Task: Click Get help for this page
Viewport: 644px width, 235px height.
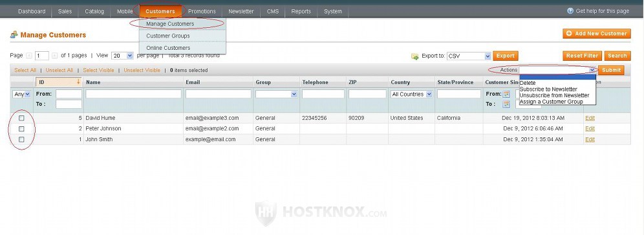Action: click(x=603, y=11)
